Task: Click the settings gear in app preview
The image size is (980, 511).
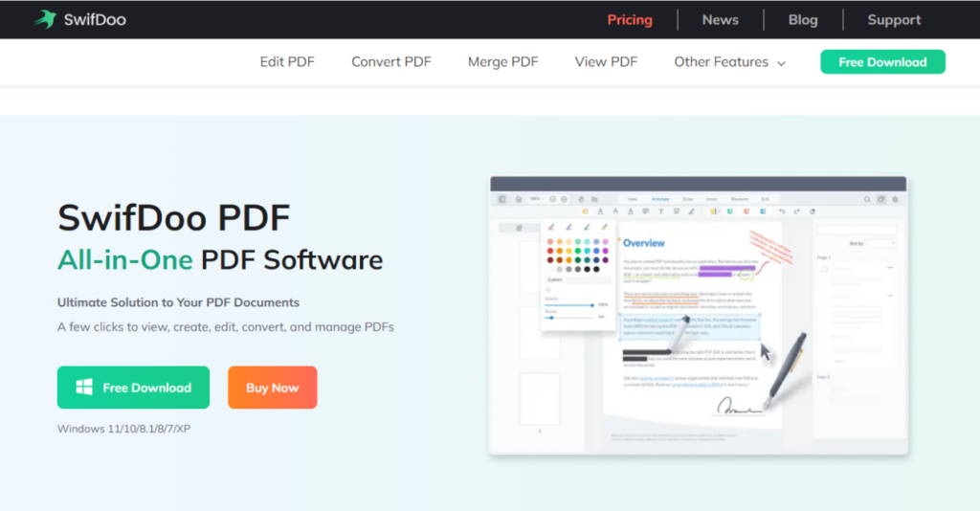Action: coord(895,199)
